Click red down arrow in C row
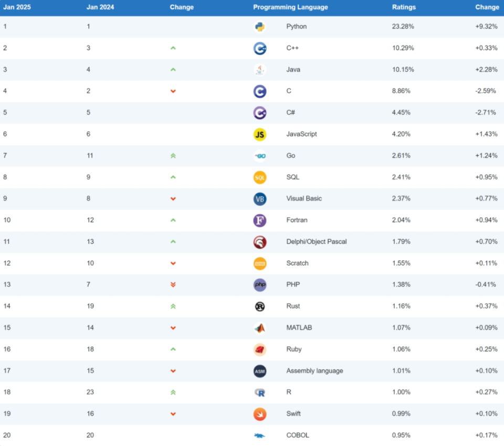504x446 pixels. tap(173, 91)
